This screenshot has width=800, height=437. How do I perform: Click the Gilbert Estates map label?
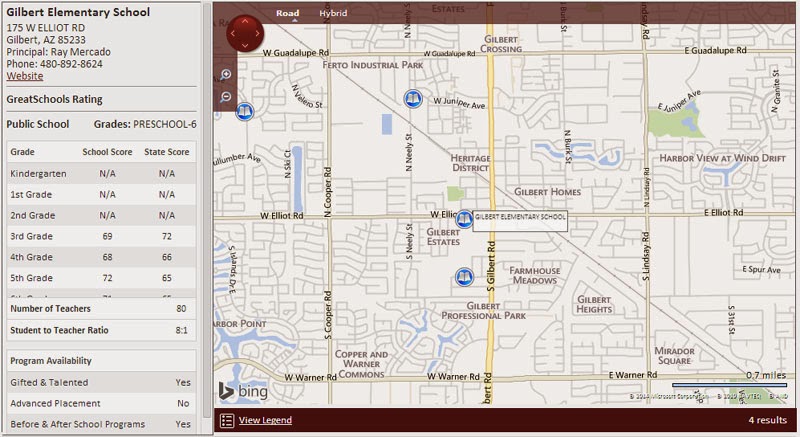443,237
